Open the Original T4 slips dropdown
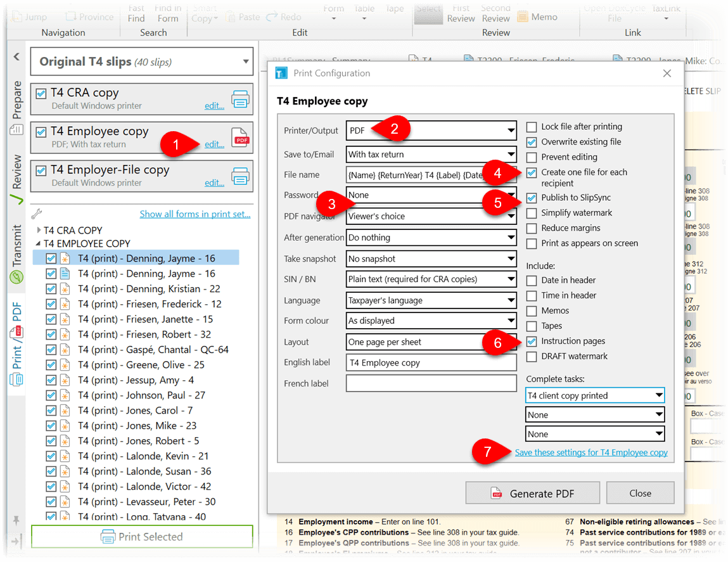The width and height of the screenshot is (728, 562). coord(141,61)
